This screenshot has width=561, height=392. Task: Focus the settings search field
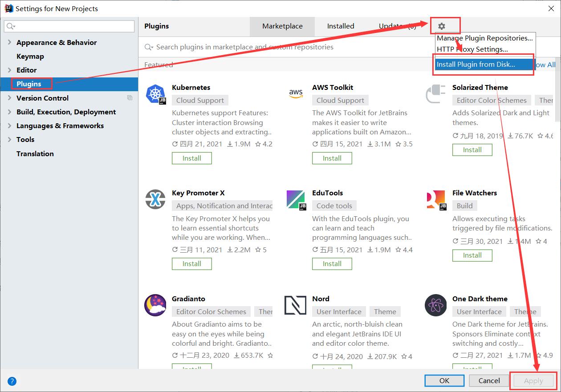pos(69,26)
